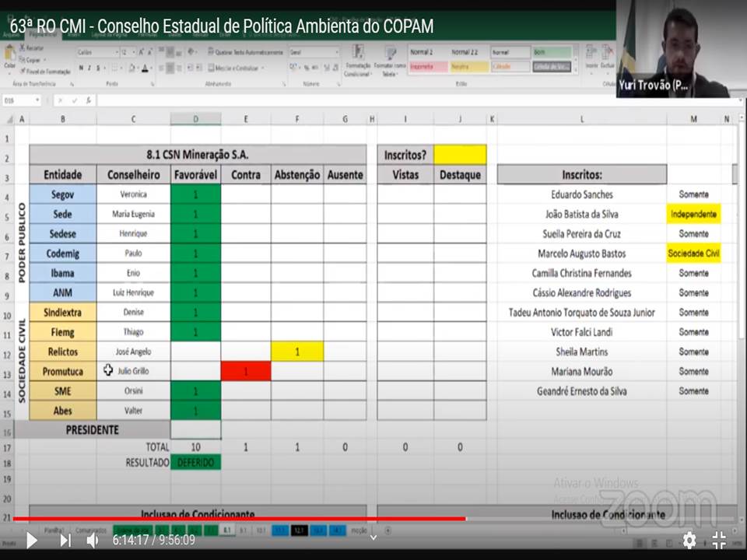The image size is (747, 560).
Task: Toggle bold formatting in ribbon
Action: click(81, 68)
